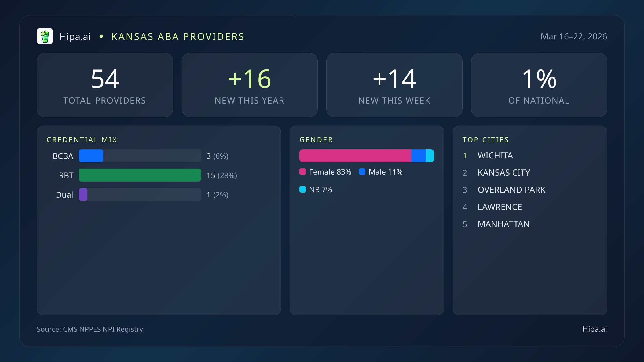The width and height of the screenshot is (644, 362).
Task: Click the pink Female segment of gender bar
Action: (x=354, y=156)
